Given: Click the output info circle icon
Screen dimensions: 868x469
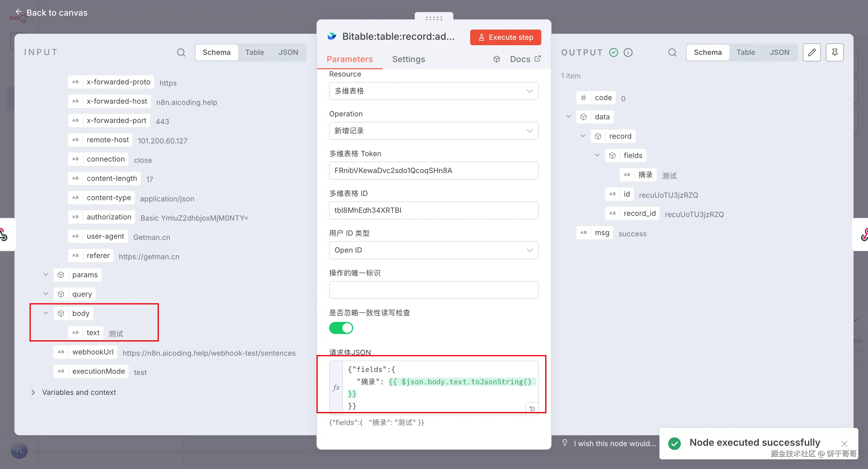Looking at the screenshot, I should click(628, 52).
